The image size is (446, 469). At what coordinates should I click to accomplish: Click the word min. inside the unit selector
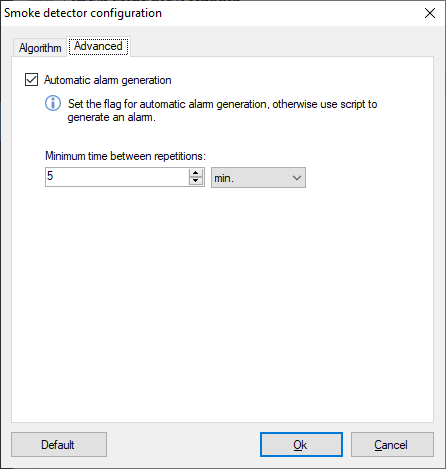(x=224, y=178)
